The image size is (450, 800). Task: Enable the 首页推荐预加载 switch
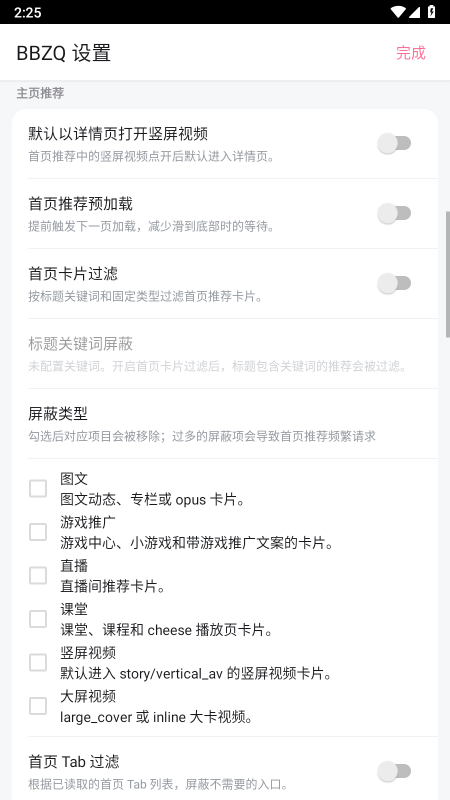pyautogui.click(x=394, y=213)
